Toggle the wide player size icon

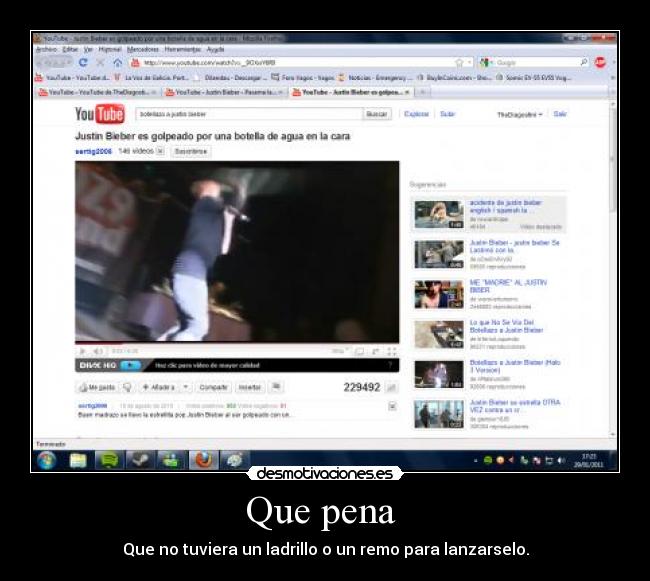359,351
